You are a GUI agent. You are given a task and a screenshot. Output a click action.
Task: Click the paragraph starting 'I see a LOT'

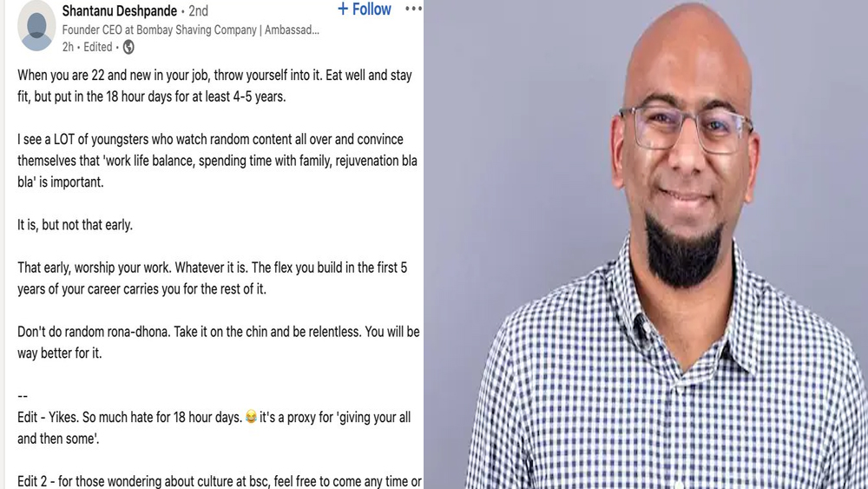pos(217,161)
